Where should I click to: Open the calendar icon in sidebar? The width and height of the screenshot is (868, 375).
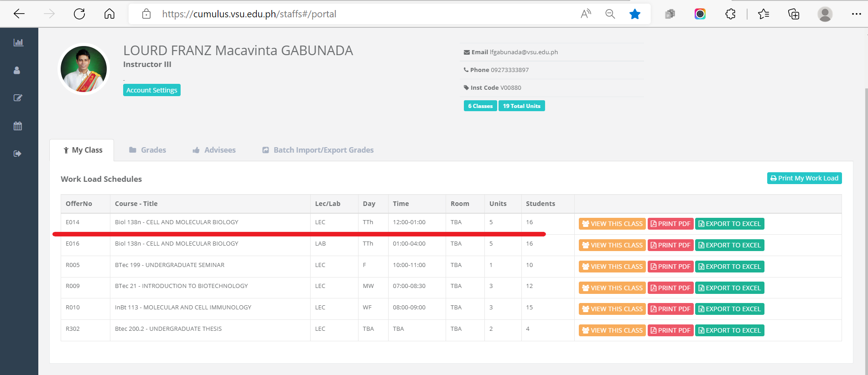point(18,126)
